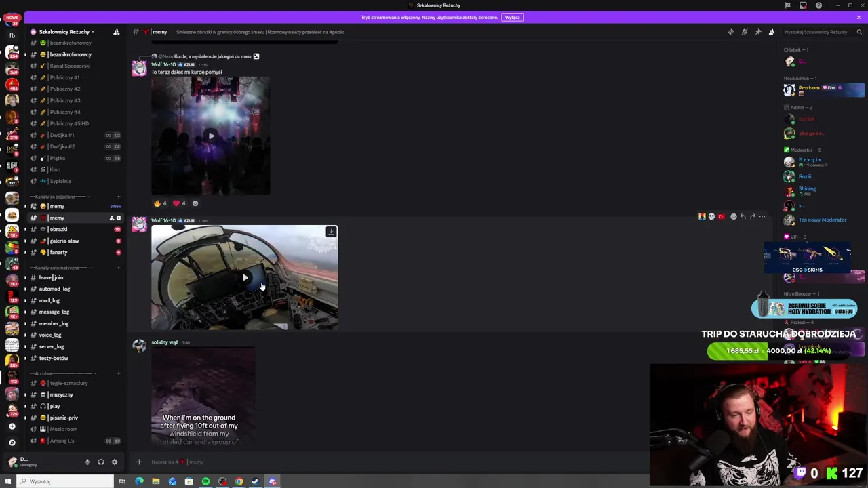Open pinned messages pin icon

click(x=757, y=32)
